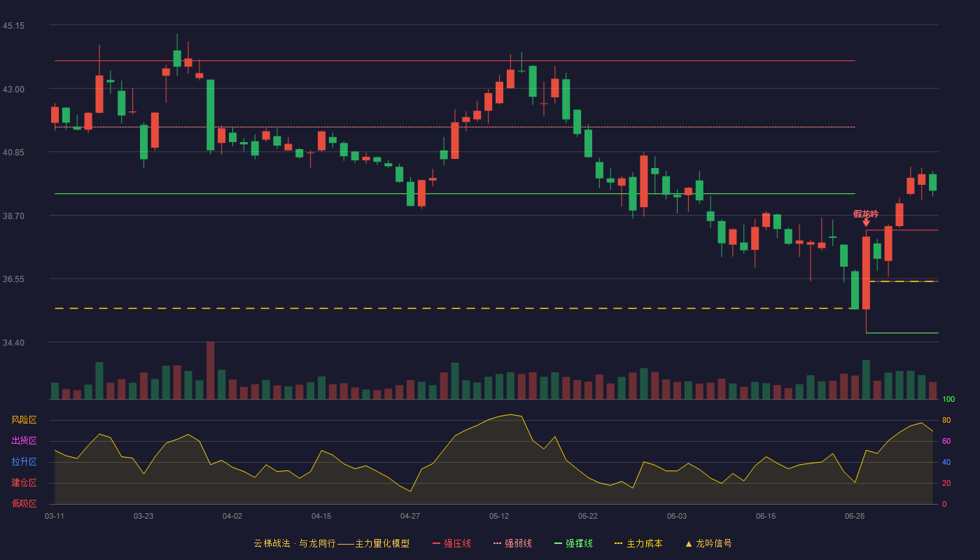Screen dimensions: 980x560
Task: Click the 04-02 date label
Action: (232, 516)
